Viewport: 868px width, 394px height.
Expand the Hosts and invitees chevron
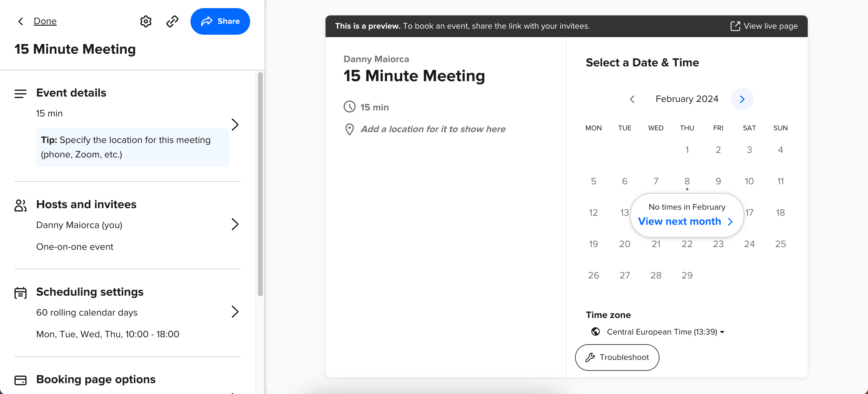point(235,224)
